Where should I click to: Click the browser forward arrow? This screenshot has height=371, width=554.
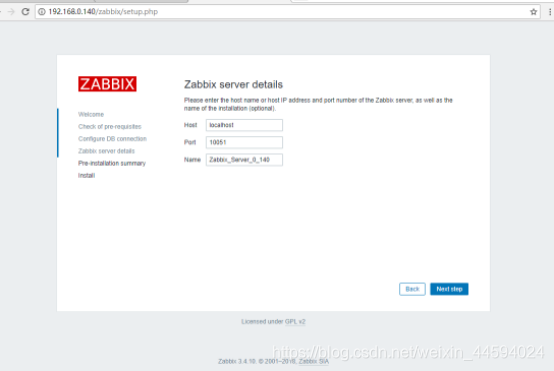coord(11,12)
